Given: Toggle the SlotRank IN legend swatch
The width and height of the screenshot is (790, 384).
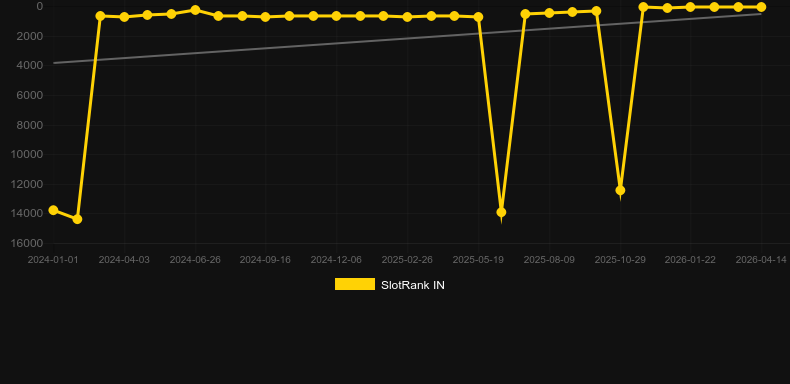Looking at the screenshot, I should (x=355, y=284).
